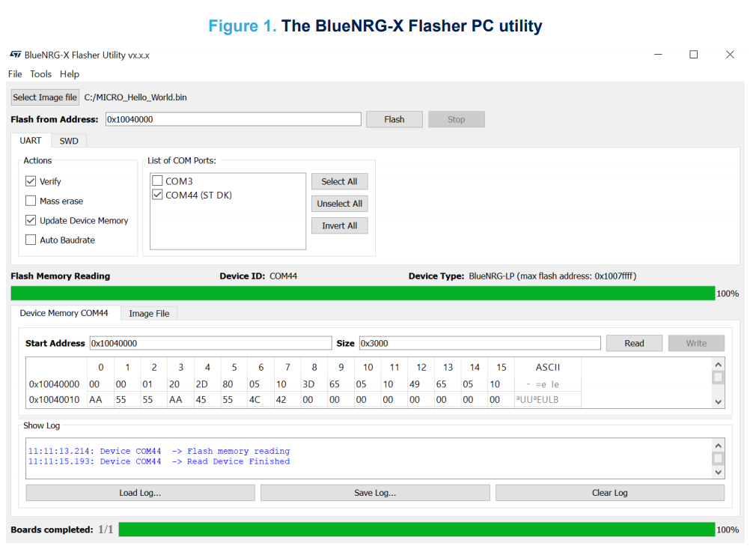Toggle the Verify checkbox
The height and width of the screenshot is (555, 756).
[31, 181]
